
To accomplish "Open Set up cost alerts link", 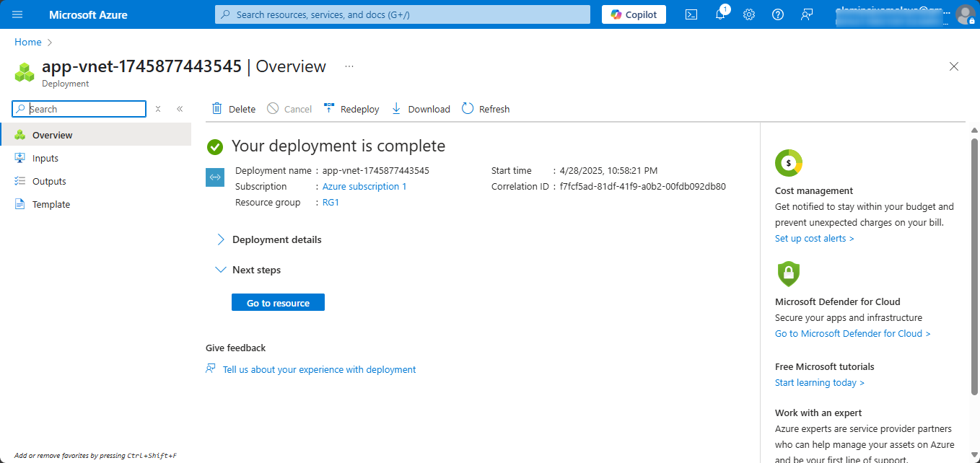I will (814, 239).
